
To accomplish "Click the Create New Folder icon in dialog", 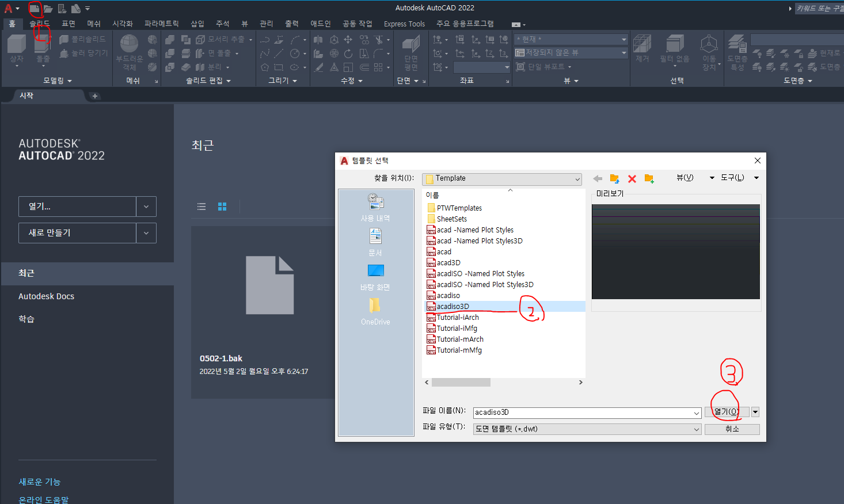I will [649, 178].
